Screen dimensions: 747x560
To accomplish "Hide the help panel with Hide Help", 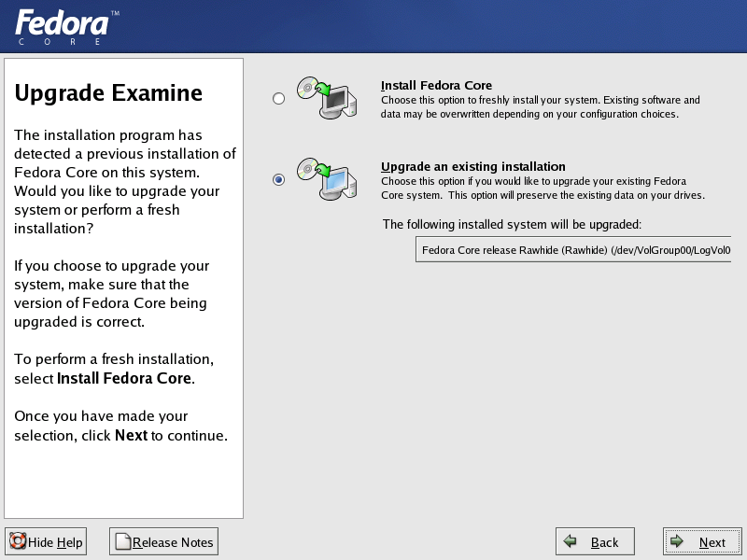I will pos(46,541).
